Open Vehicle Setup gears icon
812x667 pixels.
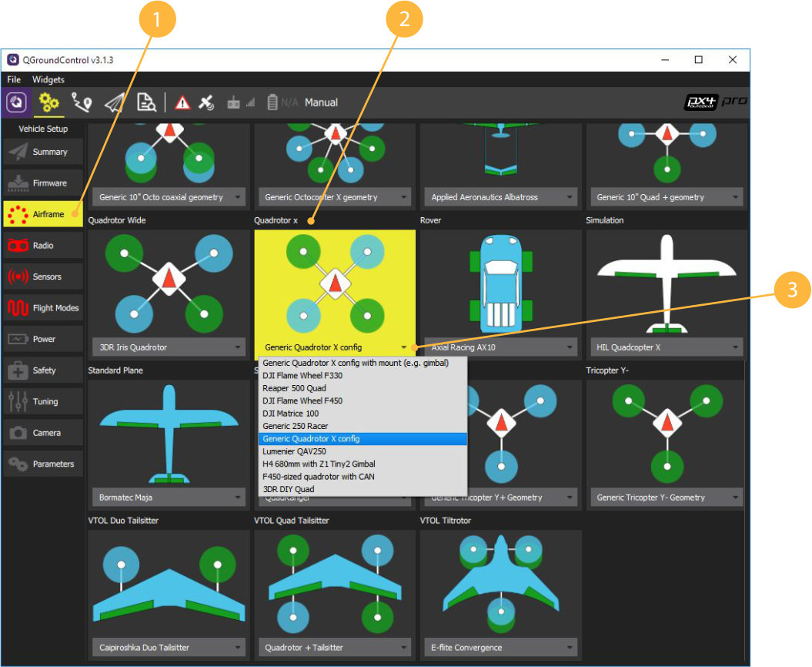[48, 102]
